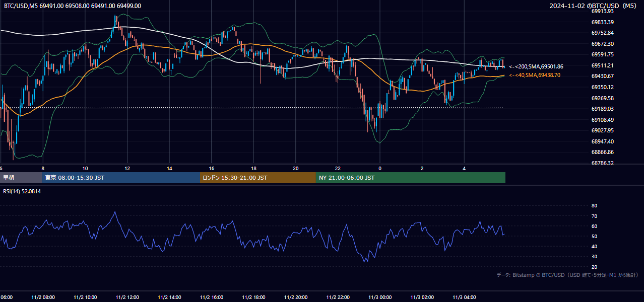This screenshot has width=644, height=302.
Task: Click the bottom time label 11/2 10:00
Action: pos(85,297)
